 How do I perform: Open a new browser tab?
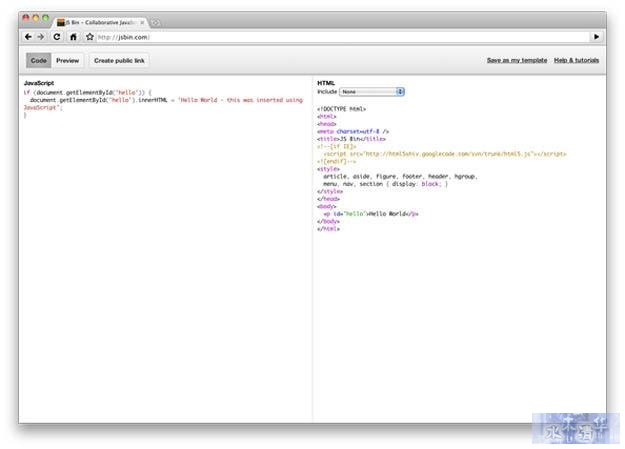(155, 23)
